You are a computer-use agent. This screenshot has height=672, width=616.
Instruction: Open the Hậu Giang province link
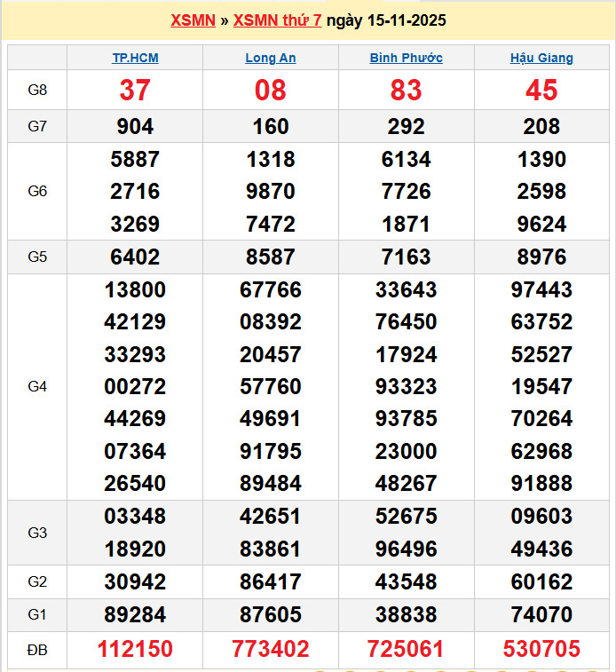click(541, 58)
